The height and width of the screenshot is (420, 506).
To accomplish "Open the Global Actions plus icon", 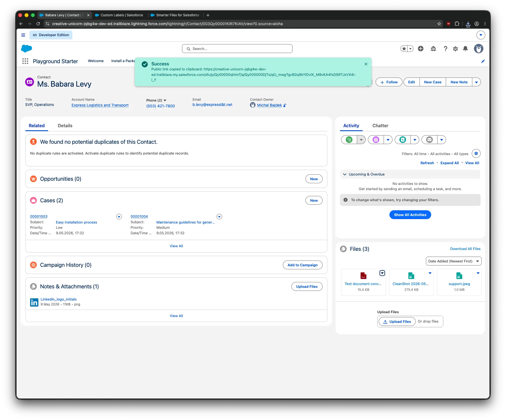I will [x=421, y=49].
